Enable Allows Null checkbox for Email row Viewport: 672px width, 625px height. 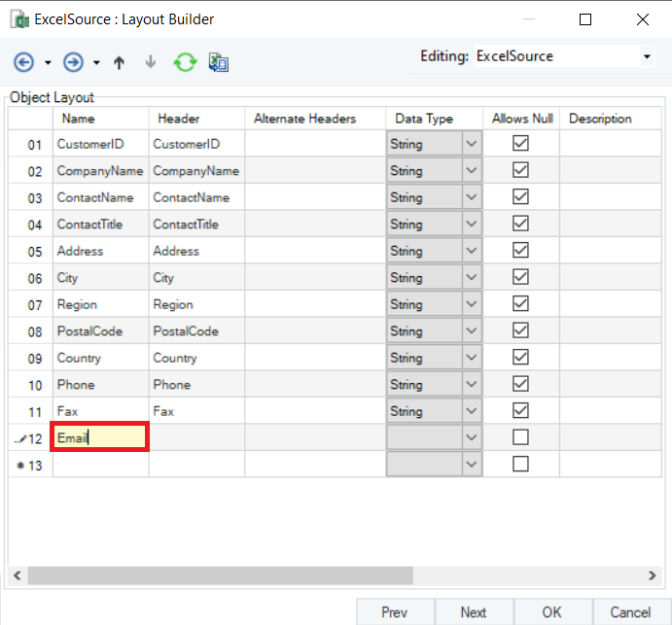(521, 437)
